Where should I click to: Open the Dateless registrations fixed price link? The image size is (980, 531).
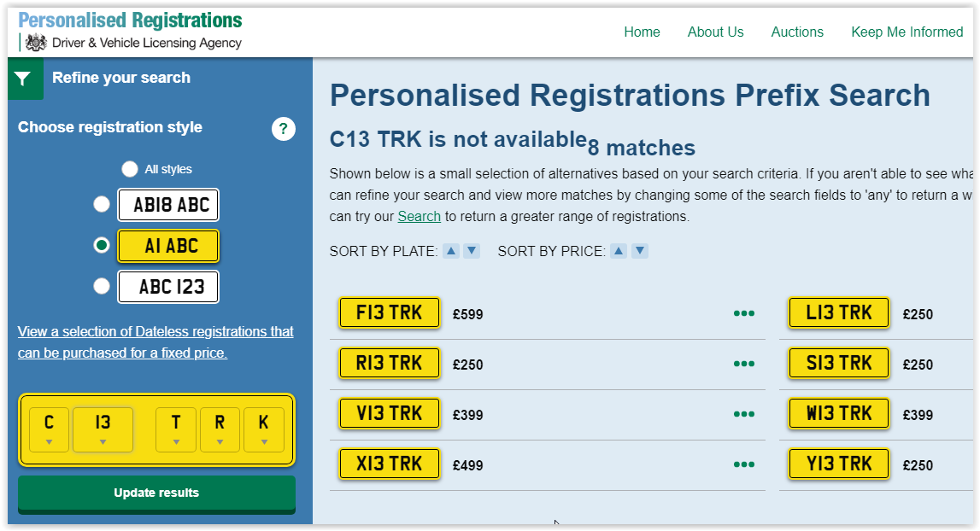155,342
